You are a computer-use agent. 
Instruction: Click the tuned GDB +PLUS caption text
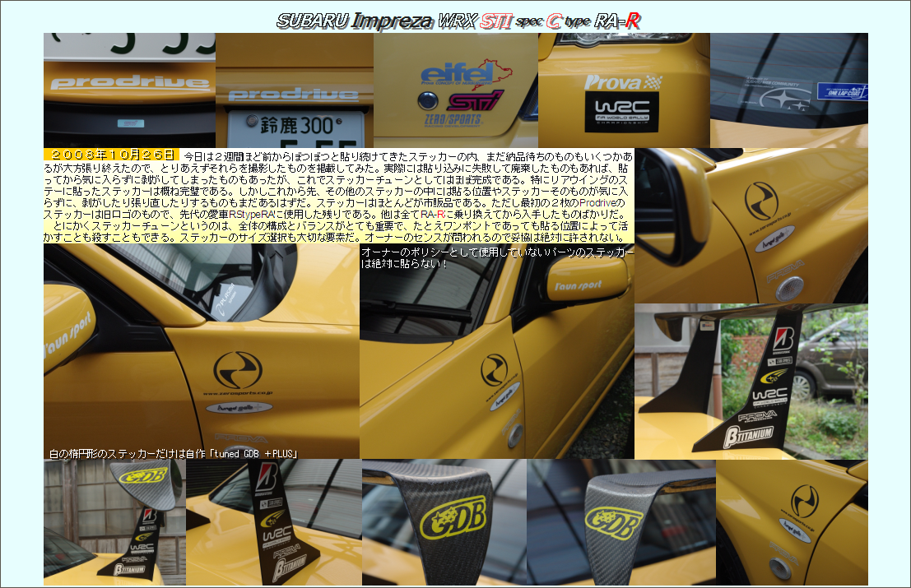tap(172, 453)
